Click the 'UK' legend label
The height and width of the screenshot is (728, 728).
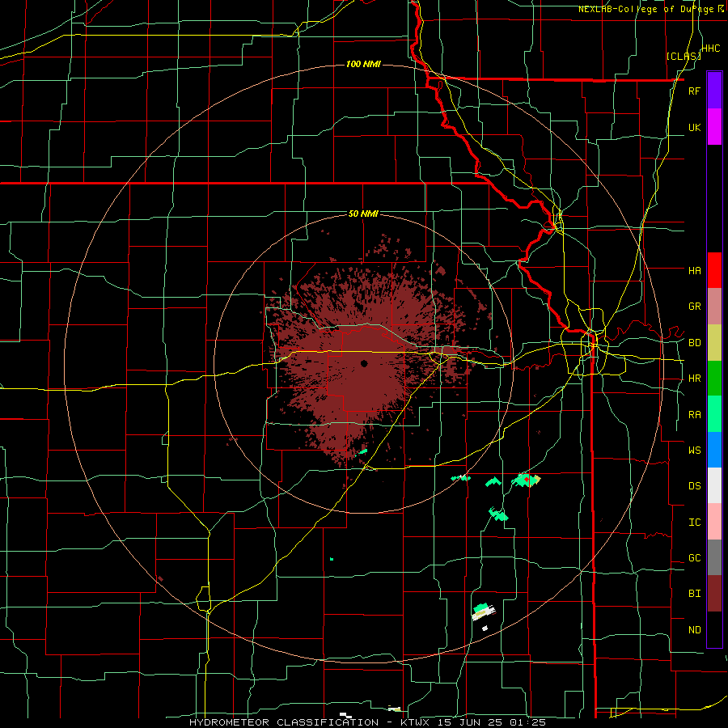point(694,127)
